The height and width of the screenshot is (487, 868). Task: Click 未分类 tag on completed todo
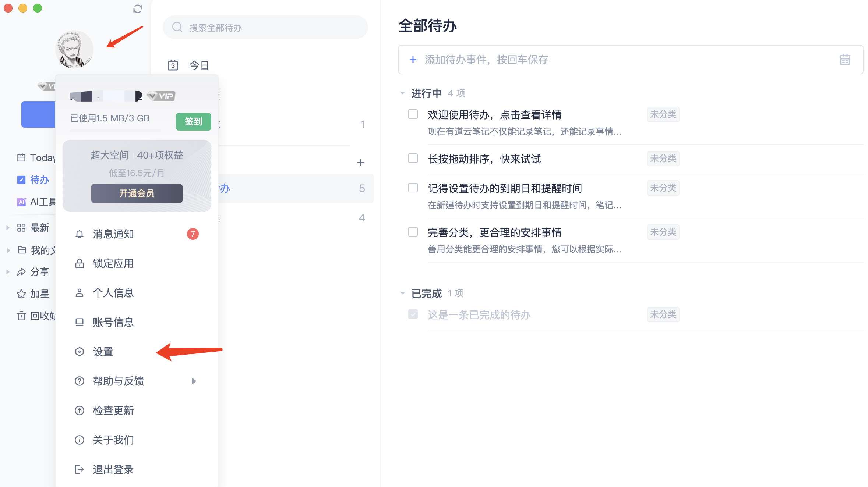pos(663,314)
